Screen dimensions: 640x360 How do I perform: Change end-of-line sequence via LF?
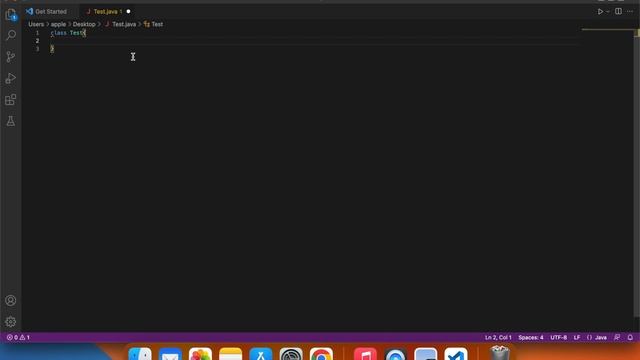[577, 338]
